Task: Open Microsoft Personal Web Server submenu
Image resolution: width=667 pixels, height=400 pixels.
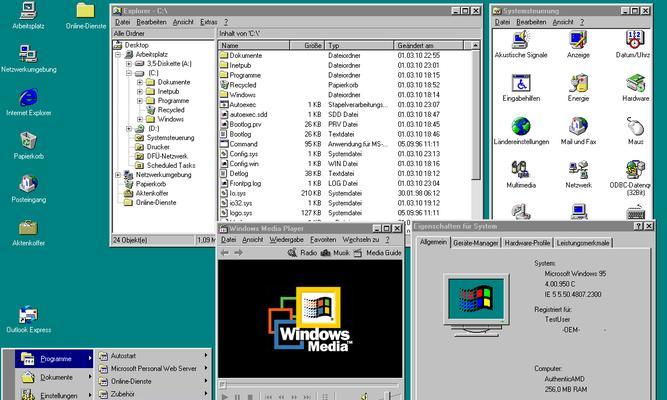Action: click(x=153, y=369)
